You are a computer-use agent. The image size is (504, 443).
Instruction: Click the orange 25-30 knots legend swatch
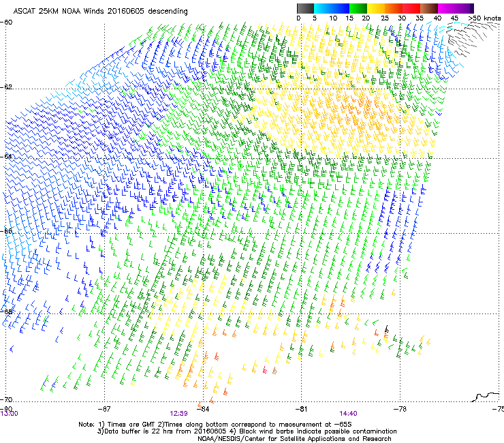394,8
